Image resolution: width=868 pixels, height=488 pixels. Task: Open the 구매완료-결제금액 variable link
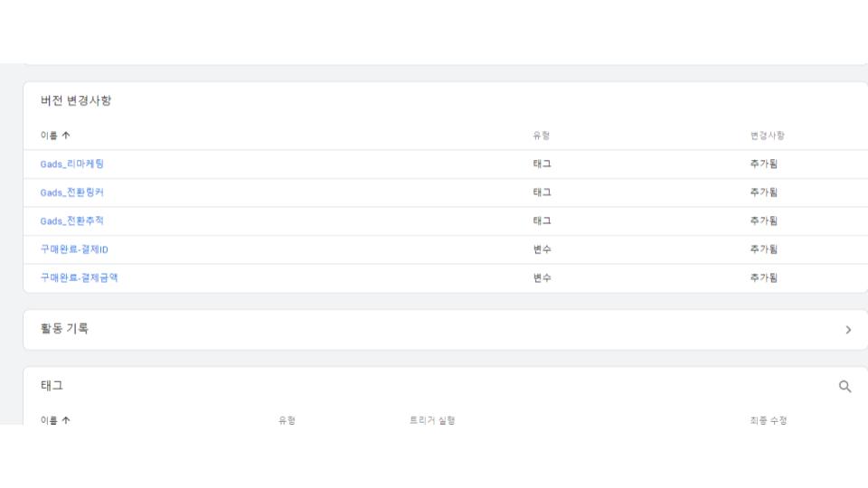point(80,277)
